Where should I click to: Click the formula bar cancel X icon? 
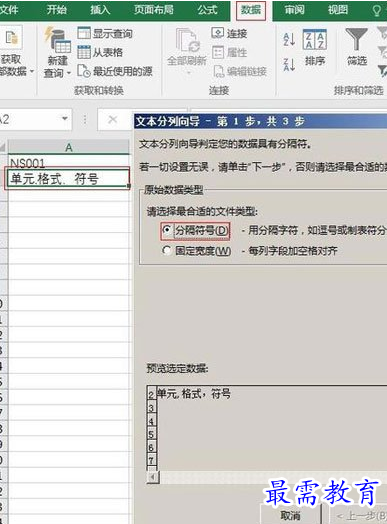(113, 119)
